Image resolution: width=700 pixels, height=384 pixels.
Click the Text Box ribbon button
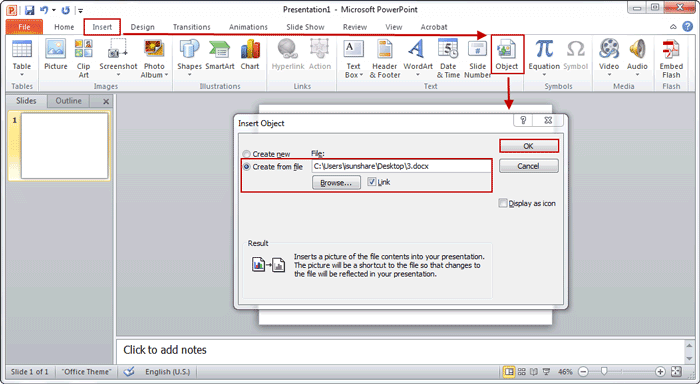pyautogui.click(x=354, y=58)
